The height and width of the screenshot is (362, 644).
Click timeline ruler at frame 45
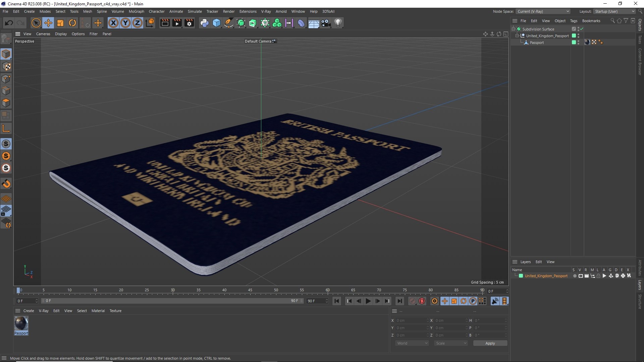(250, 290)
